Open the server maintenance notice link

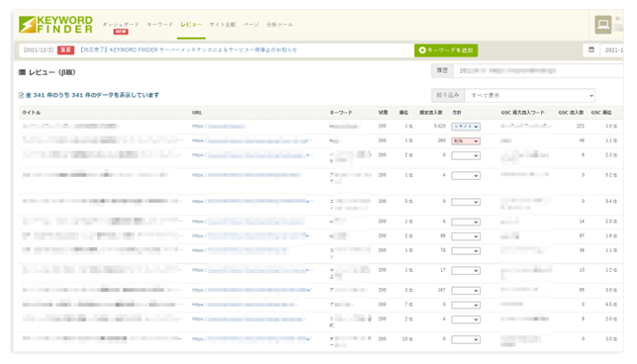(188, 50)
